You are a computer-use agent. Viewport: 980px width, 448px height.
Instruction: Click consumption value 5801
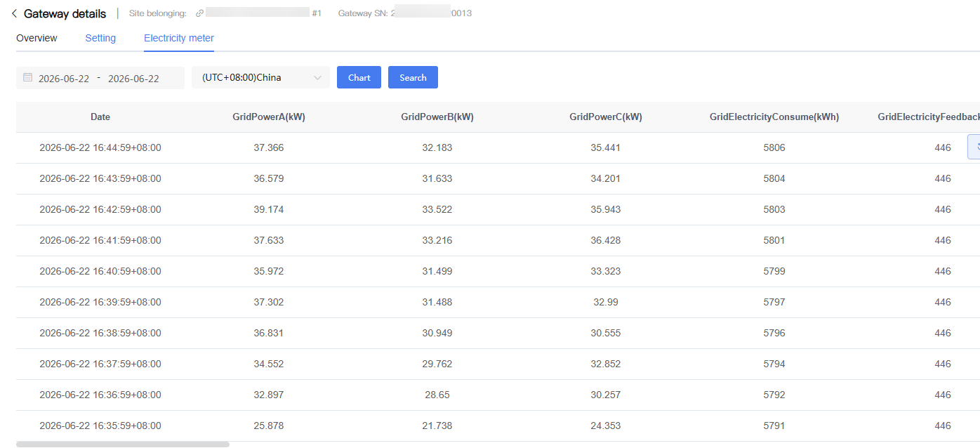(x=774, y=241)
